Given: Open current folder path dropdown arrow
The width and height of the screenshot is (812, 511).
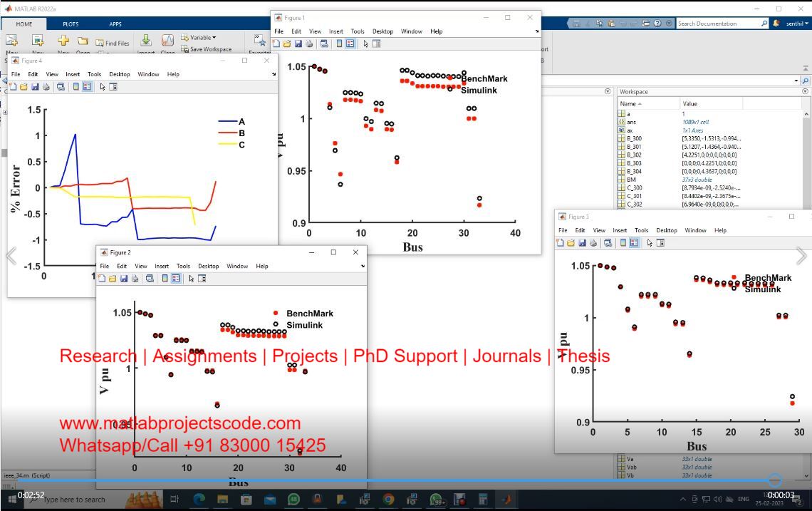Looking at the screenshot, I should click(x=796, y=81).
